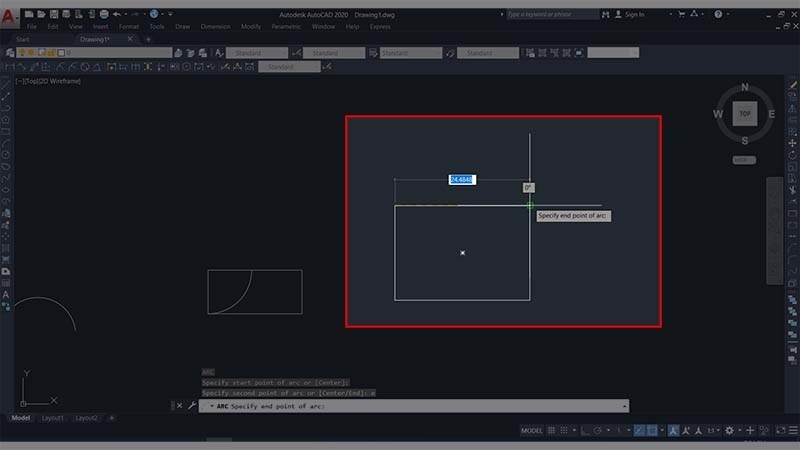Open the Parametric menu
The image size is (800, 450).
tap(286, 27)
